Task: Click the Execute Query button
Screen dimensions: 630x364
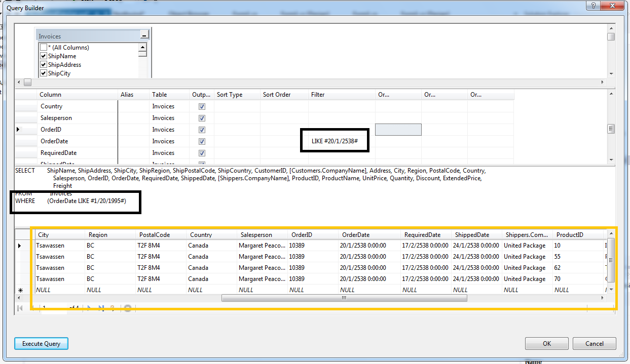Action: (41, 344)
